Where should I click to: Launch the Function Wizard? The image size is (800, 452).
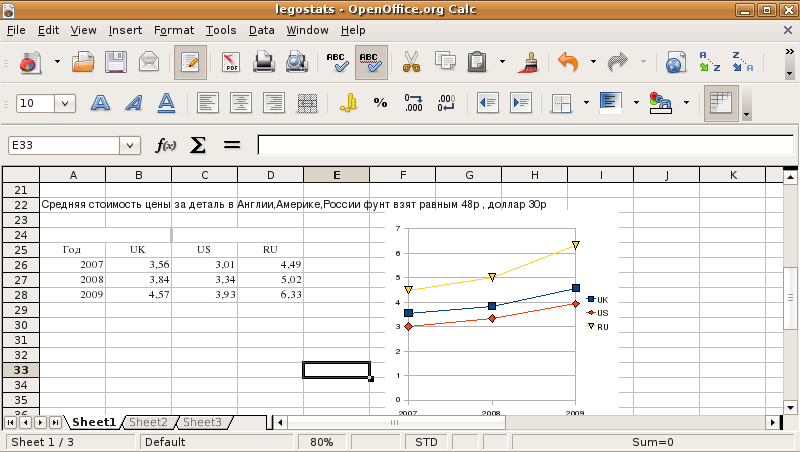pos(165,146)
